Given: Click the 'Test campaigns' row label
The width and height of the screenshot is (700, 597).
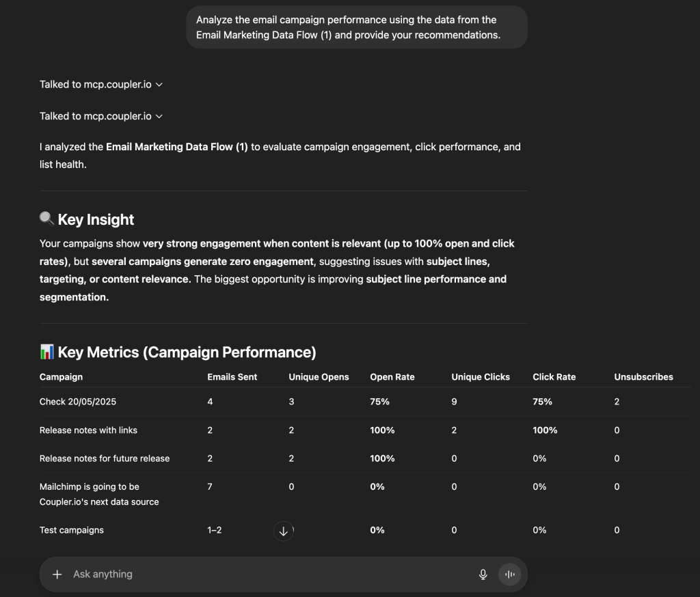Looking at the screenshot, I should 72,530.
